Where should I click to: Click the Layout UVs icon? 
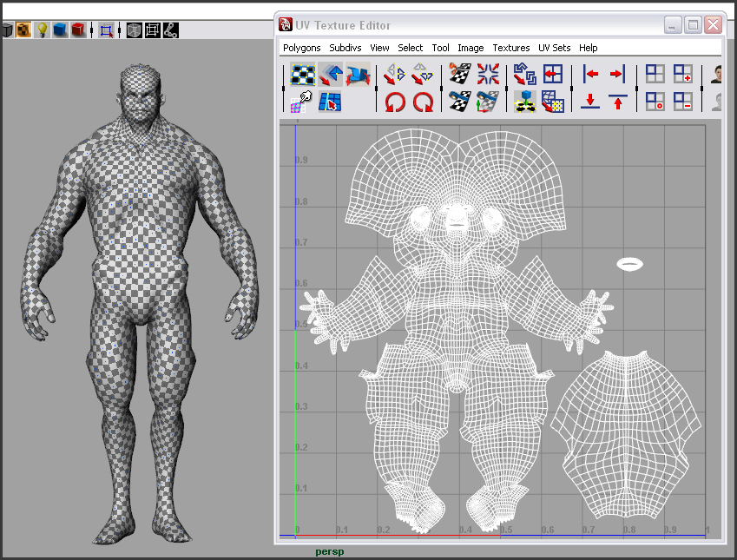pos(524,75)
